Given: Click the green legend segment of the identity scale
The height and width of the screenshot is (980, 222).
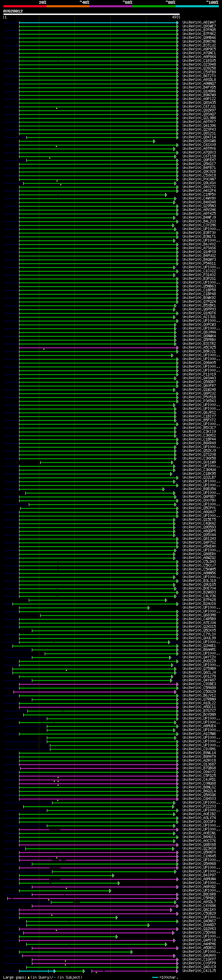Looking at the screenshot, I should (154, 6).
